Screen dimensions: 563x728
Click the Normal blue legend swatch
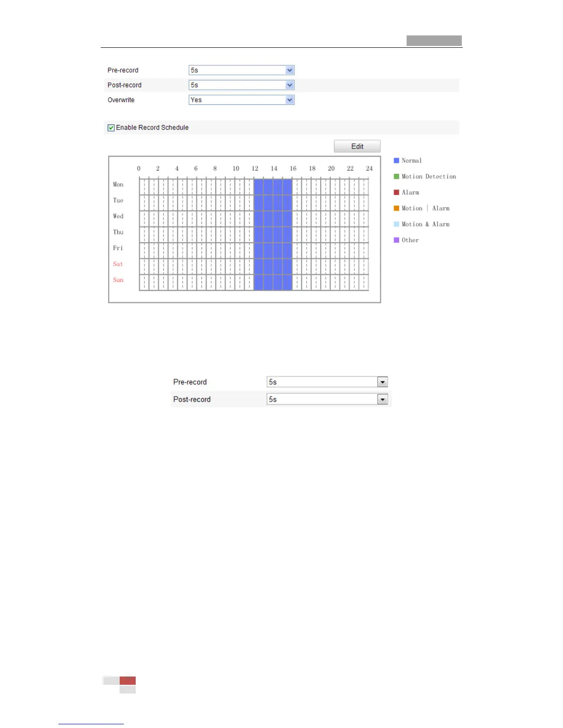coord(396,160)
